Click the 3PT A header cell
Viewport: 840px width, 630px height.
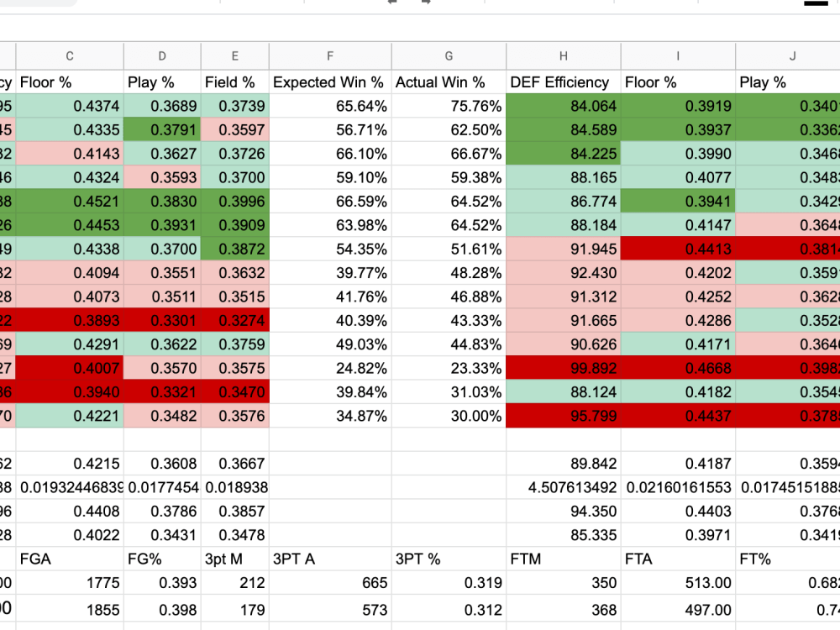[x=330, y=559]
